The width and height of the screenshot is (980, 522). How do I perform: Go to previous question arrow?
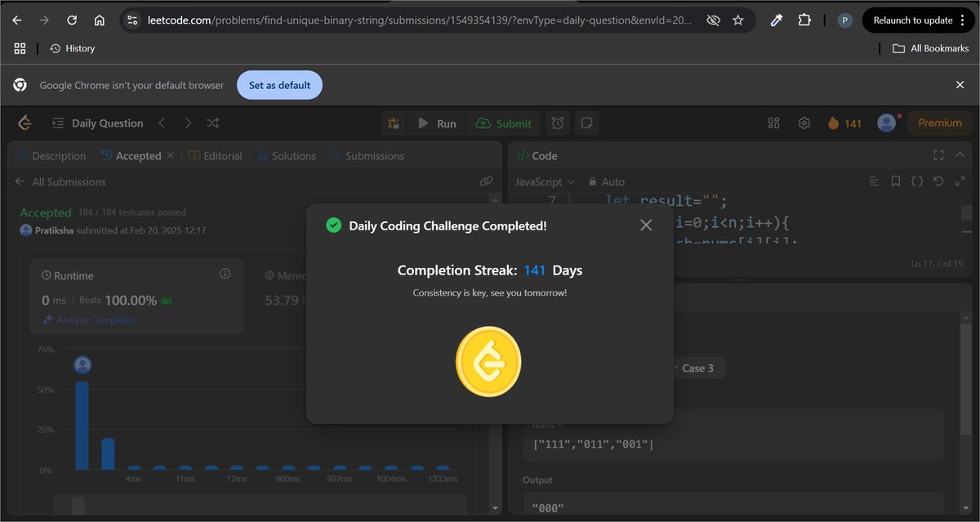point(162,123)
